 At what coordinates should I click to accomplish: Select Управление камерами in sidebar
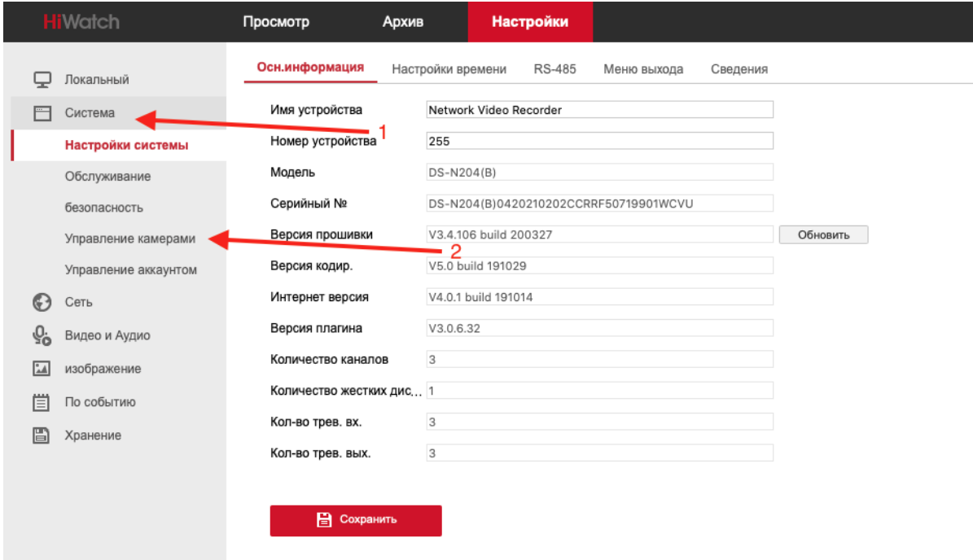point(130,239)
